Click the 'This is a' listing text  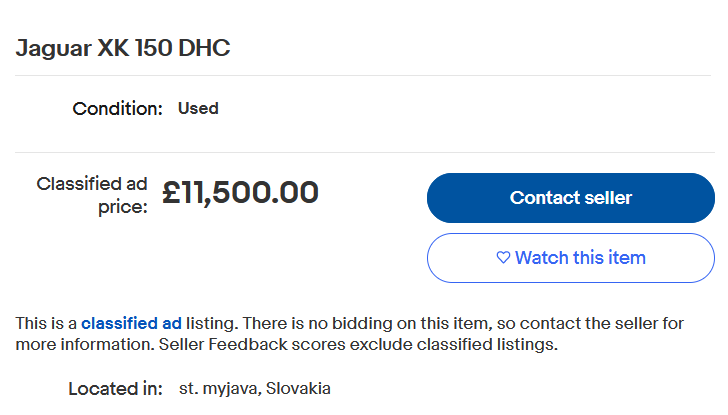point(46,324)
